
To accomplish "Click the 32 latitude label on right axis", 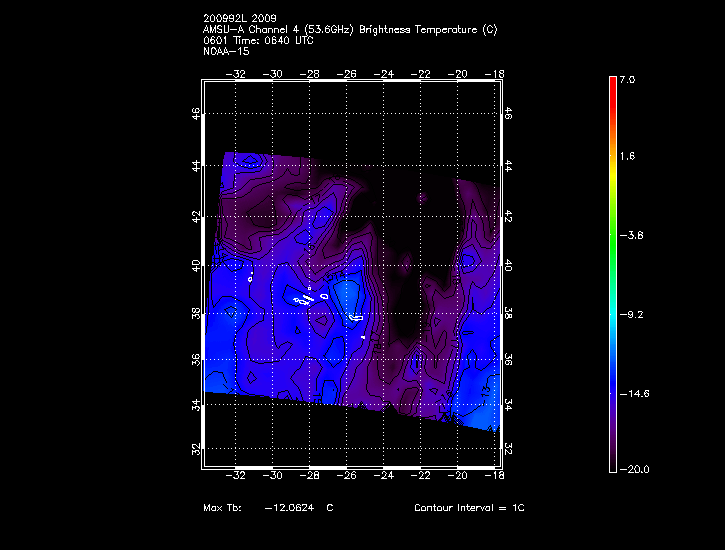I will pos(508,447).
